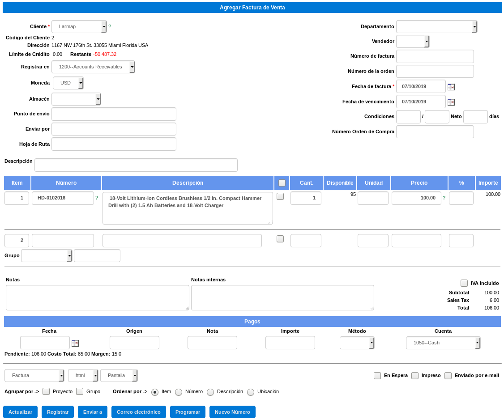Click the quantity field of item 1
This screenshot has height=420, width=504.
pyautogui.click(x=306, y=198)
